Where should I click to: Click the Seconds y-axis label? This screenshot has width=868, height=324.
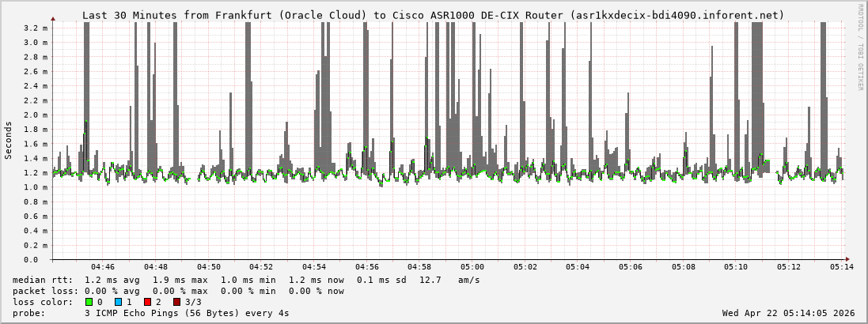coord(9,141)
